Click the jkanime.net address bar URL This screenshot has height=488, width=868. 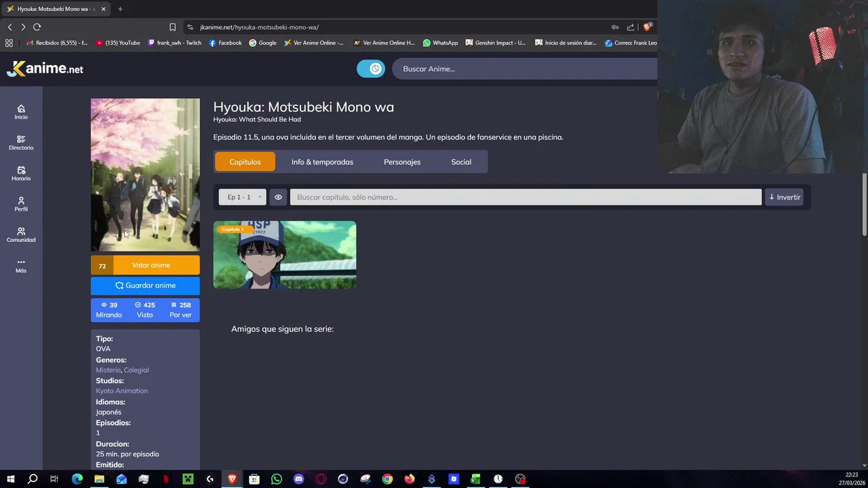259,27
